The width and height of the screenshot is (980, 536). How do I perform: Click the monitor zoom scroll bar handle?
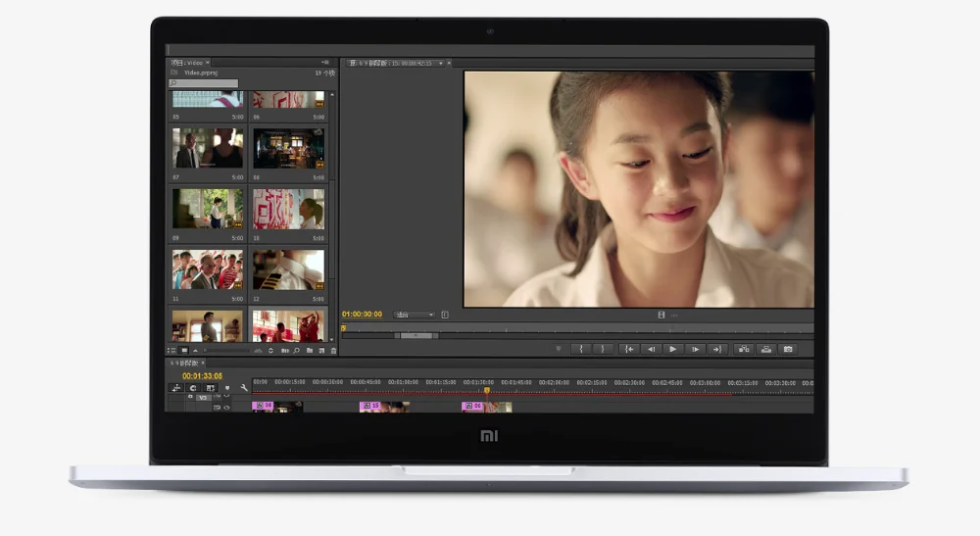[416, 335]
